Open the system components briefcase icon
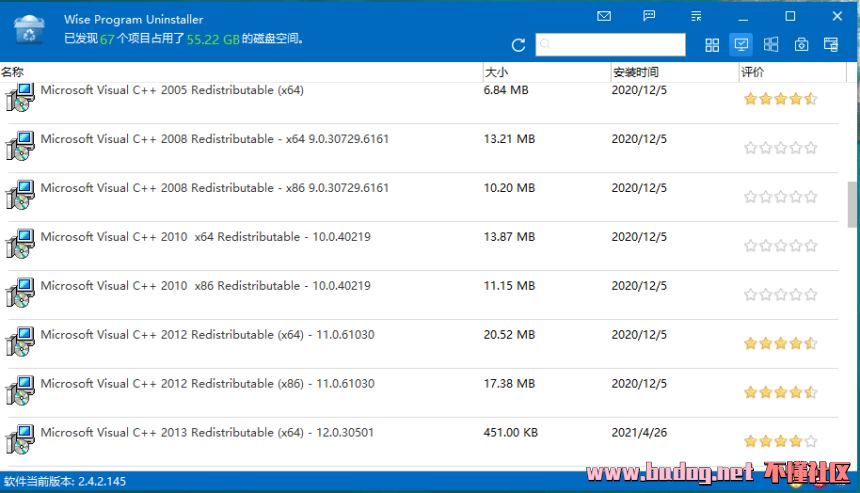Viewport: 860px width, 493px height. (801, 45)
